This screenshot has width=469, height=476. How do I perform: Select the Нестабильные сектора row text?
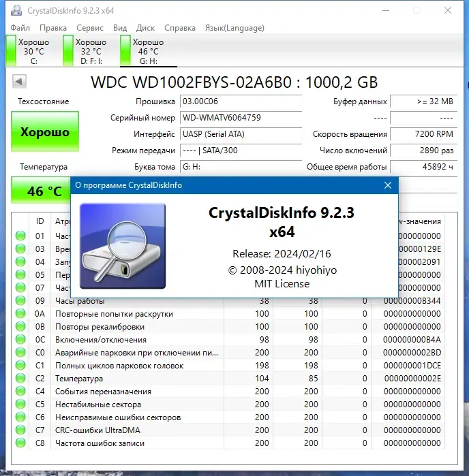(x=98, y=404)
